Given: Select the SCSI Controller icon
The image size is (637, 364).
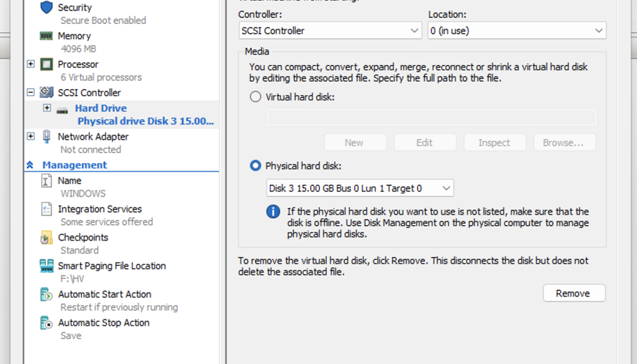Looking at the screenshot, I should pos(46,92).
